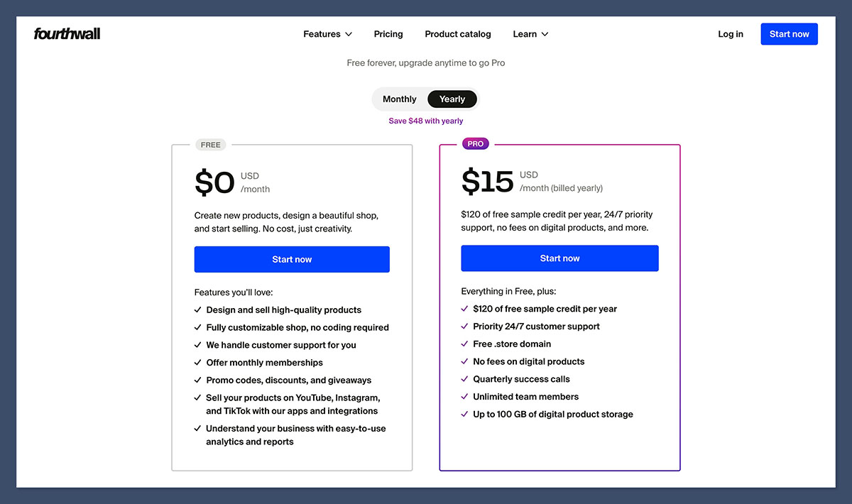852x504 pixels.
Task: Click Start now on the Free plan
Action: point(292,259)
